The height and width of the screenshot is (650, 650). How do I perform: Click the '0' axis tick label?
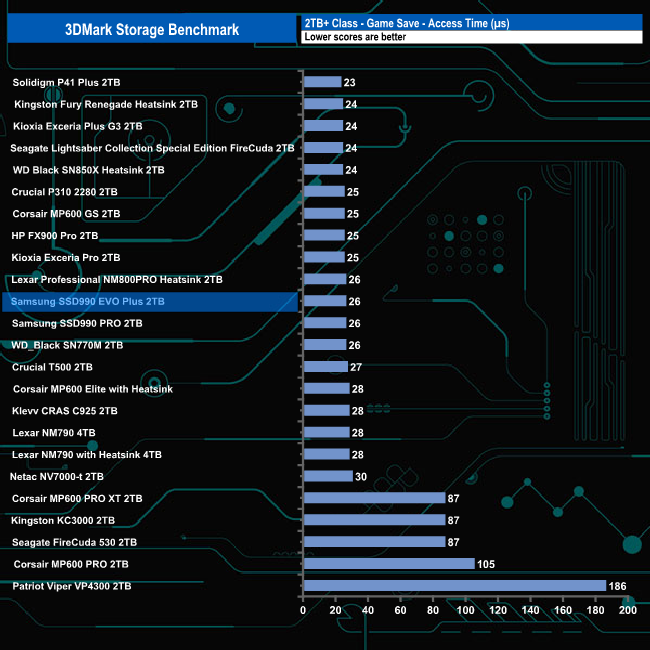[303, 610]
